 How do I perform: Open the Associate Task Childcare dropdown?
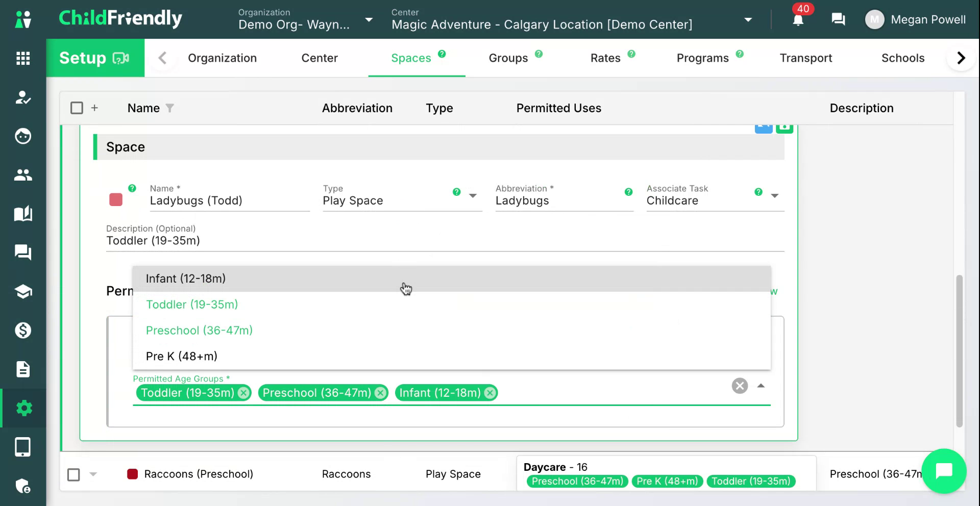(774, 196)
